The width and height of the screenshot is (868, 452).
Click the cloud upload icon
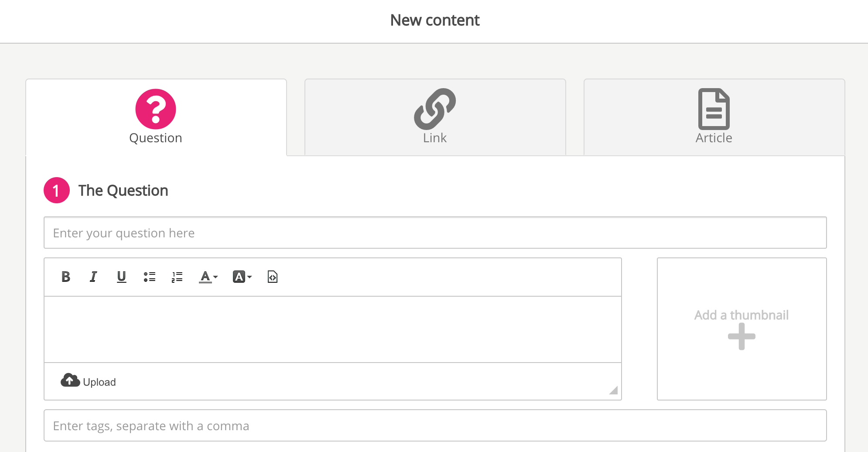coord(70,380)
